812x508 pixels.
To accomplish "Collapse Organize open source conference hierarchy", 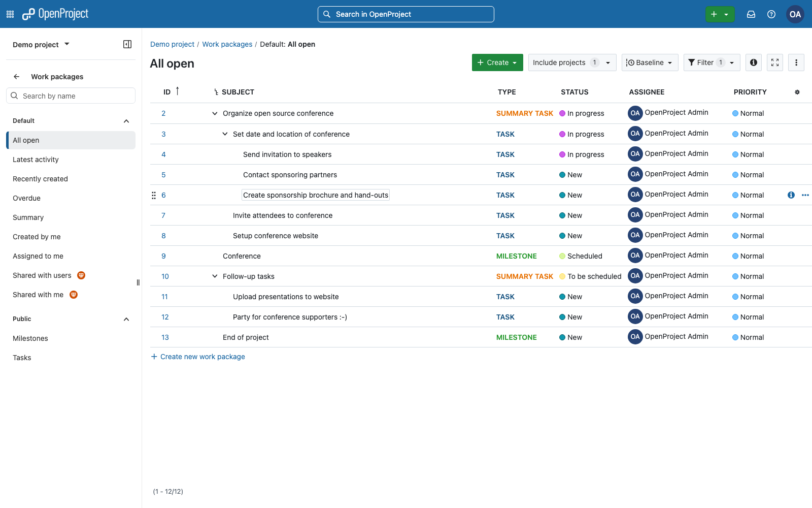I will tap(215, 113).
